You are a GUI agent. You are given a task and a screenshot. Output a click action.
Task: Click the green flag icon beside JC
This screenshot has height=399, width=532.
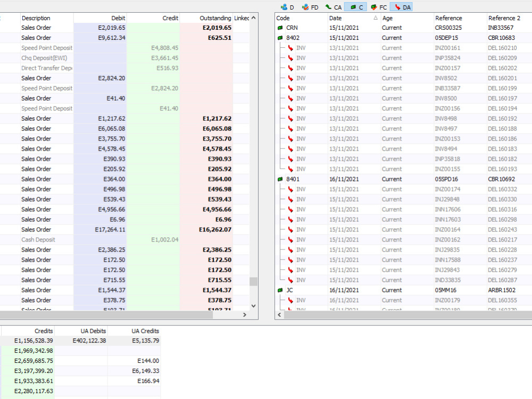(x=280, y=290)
